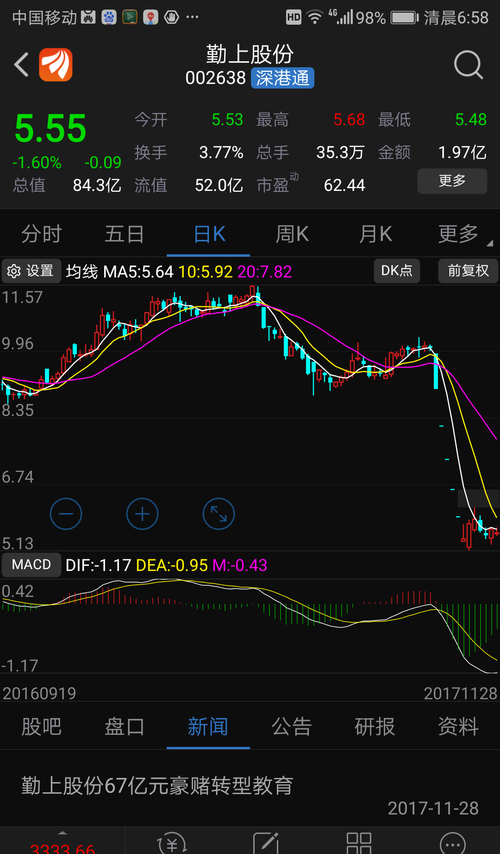This screenshot has height=854, width=500.
Task: Switch MACD indicator selector
Action: [x=31, y=565]
